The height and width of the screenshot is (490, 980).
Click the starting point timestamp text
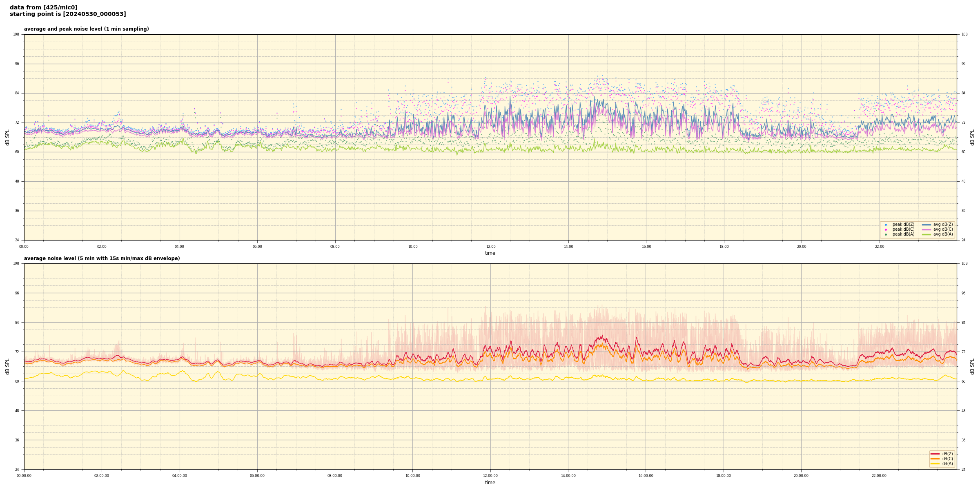point(68,14)
